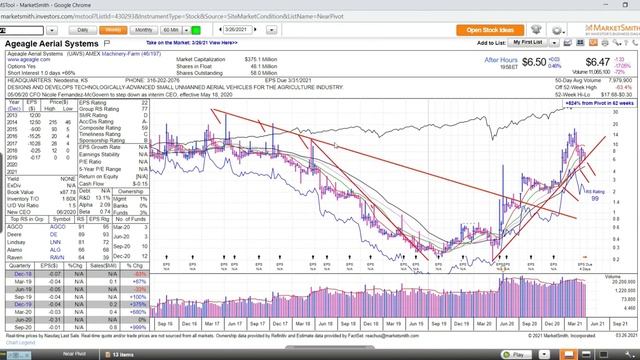
Task: Select the orange single-panel layout icon
Action: point(568,354)
